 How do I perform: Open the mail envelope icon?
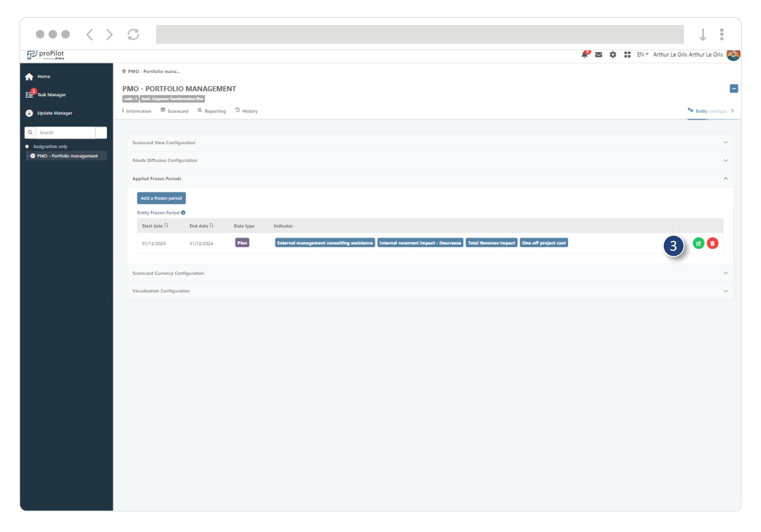(x=599, y=55)
